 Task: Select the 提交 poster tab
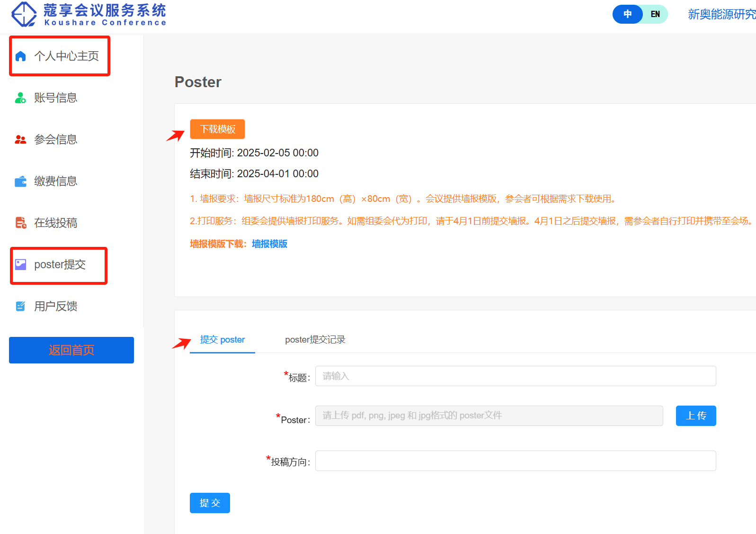click(x=222, y=340)
